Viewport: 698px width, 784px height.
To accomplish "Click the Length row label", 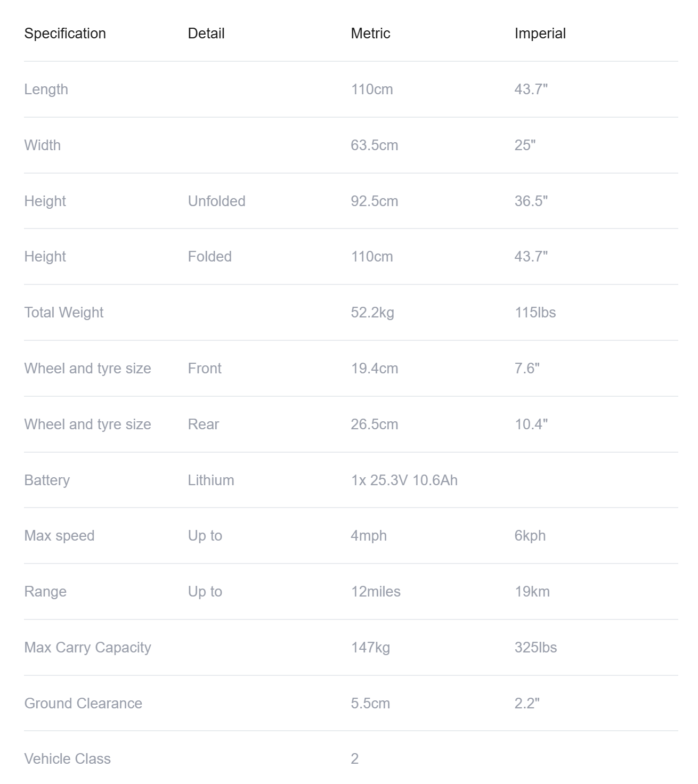I will [46, 89].
